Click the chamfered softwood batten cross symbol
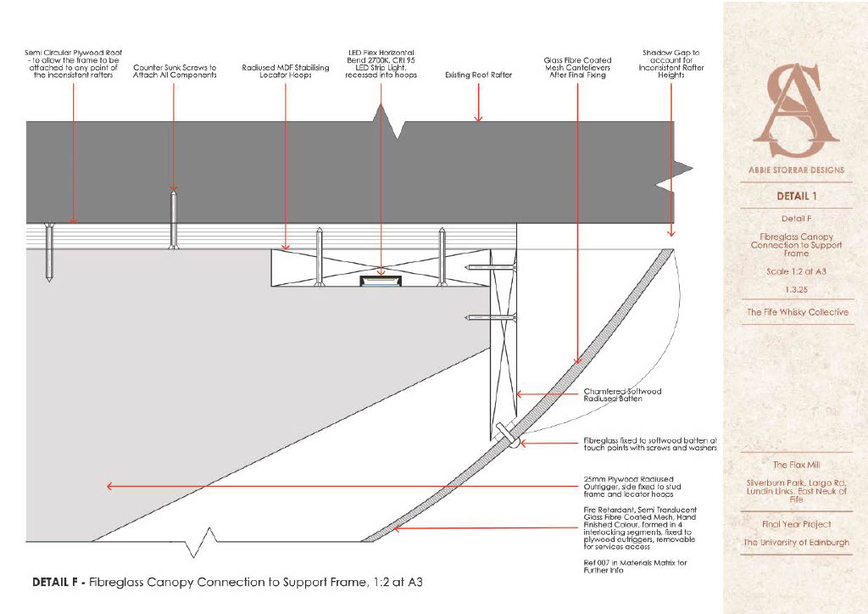This screenshot has width=868, height=614. [504, 344]
